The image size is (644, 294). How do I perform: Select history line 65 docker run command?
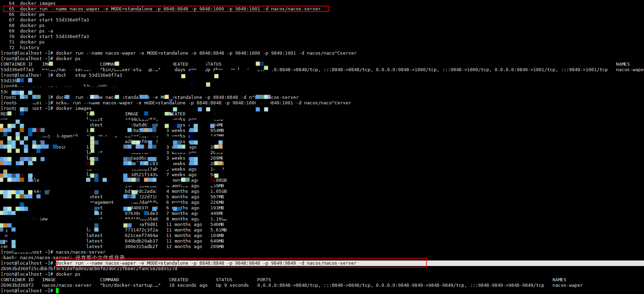170,9
